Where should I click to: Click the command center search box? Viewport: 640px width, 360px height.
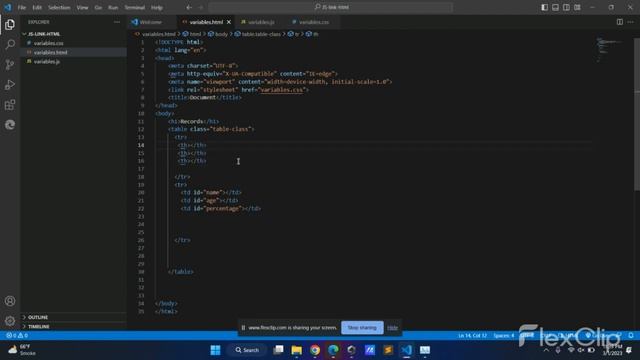coord(331,7)
